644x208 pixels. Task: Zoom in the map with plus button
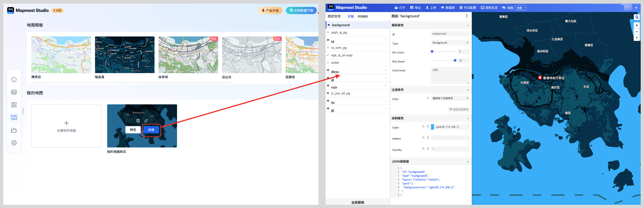pos(636,25)
